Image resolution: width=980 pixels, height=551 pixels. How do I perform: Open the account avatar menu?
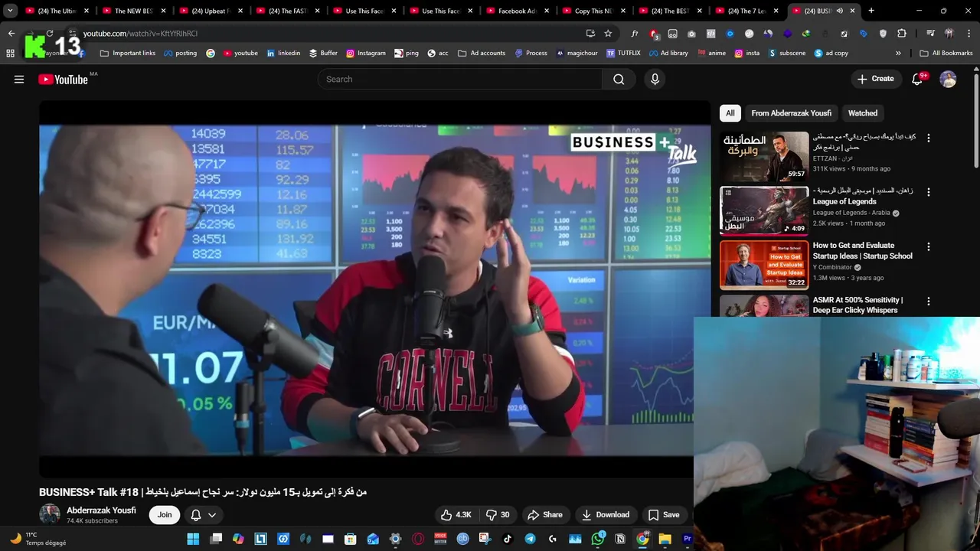click(x=948, y=80)
